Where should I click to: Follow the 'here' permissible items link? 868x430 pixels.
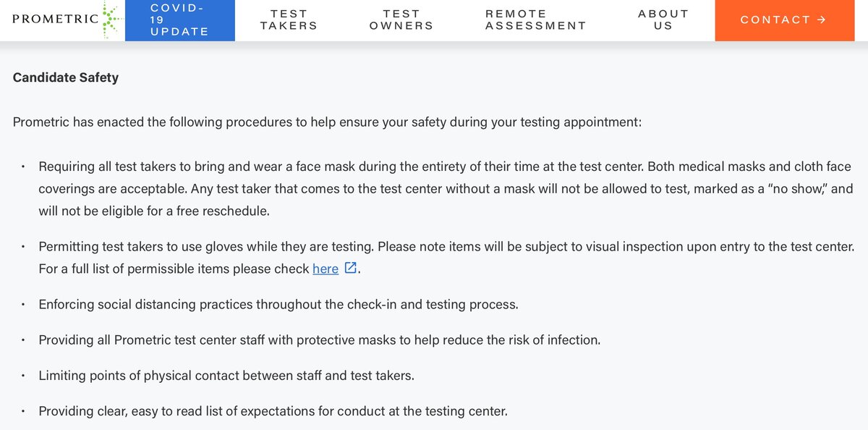point(325,269)
